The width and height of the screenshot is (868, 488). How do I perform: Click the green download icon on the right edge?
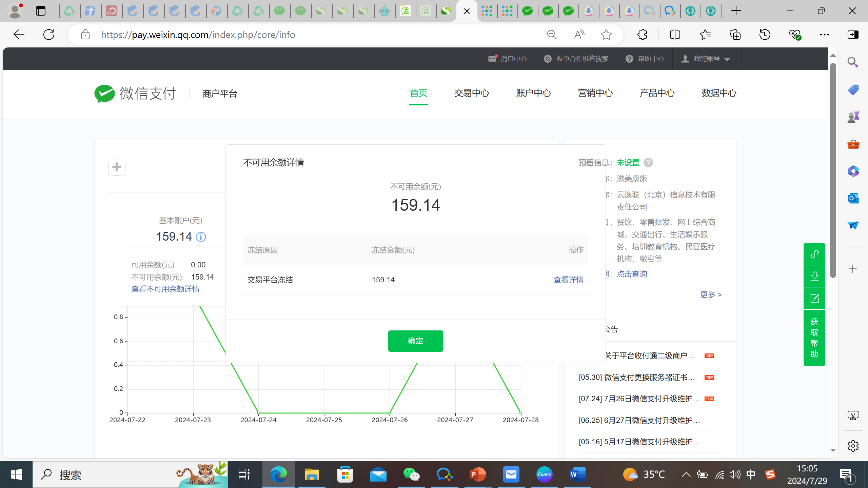(814, 276)
